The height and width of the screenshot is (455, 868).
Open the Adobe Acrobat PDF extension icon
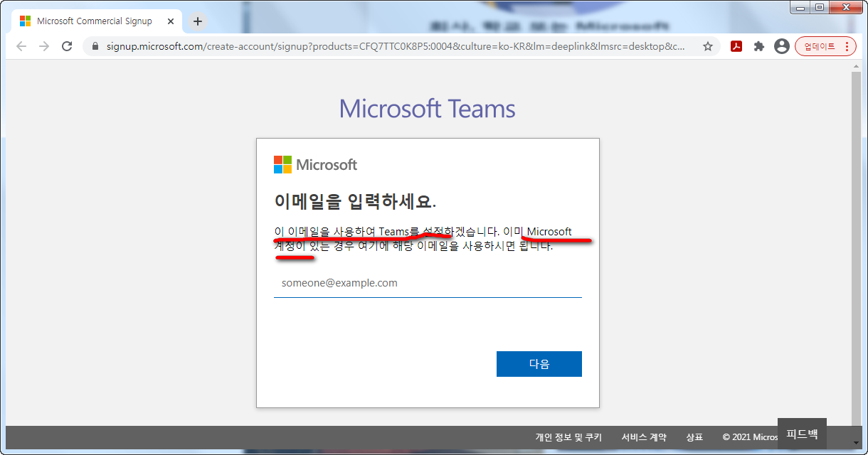coord(736,46)
